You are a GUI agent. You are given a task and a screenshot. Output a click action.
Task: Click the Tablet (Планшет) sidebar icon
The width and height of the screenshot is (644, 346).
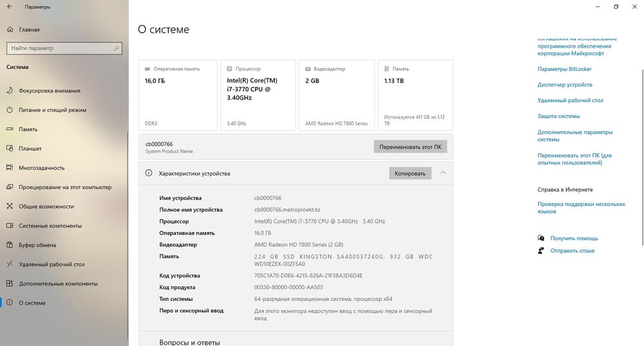tap(10, 149)
